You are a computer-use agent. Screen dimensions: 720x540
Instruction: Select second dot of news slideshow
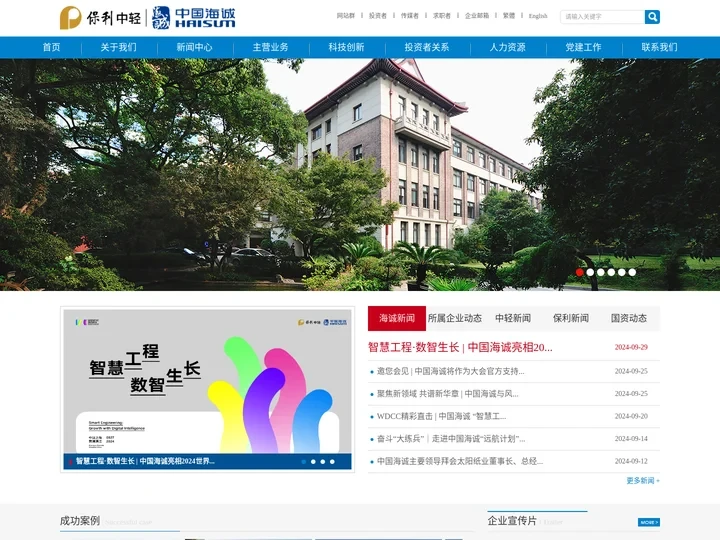(313, 461)
